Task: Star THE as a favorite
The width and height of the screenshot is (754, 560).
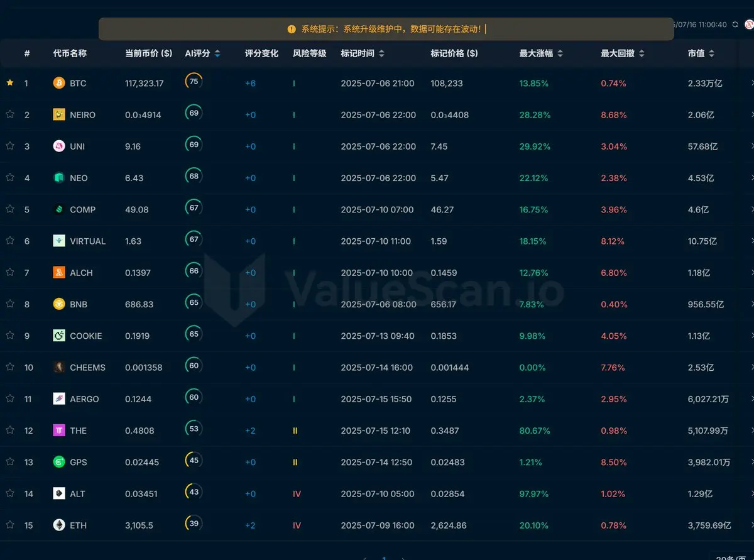Action: [x=10, y=430]
